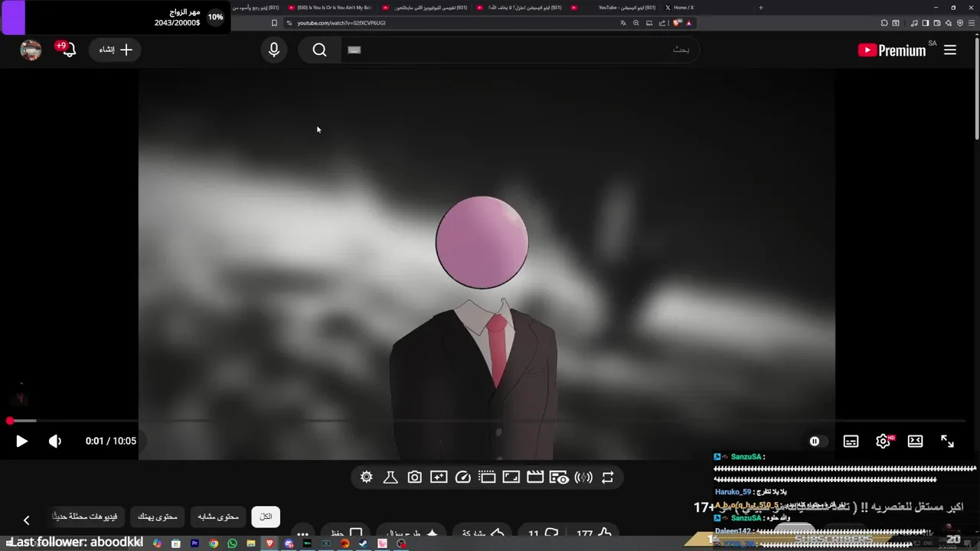Screen dimensions: 980x551
Task: Enter fullscreen mode on the video
Action: (947, 441)
